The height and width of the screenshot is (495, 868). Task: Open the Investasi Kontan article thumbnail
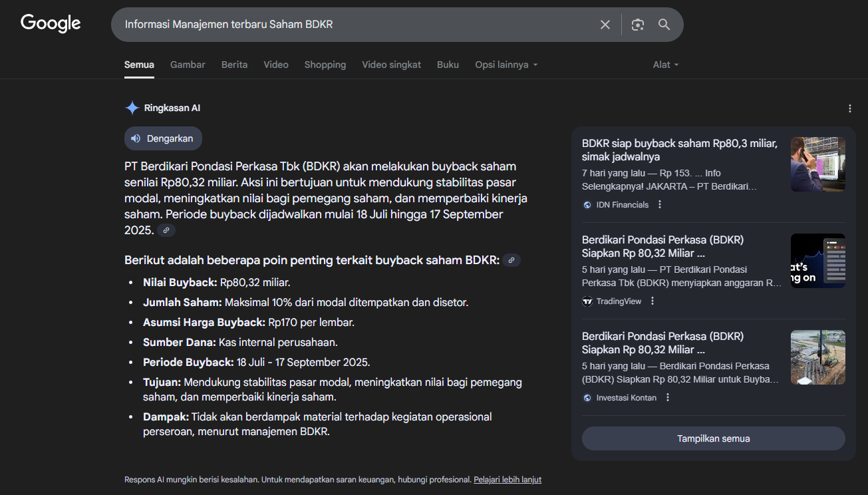818,357
